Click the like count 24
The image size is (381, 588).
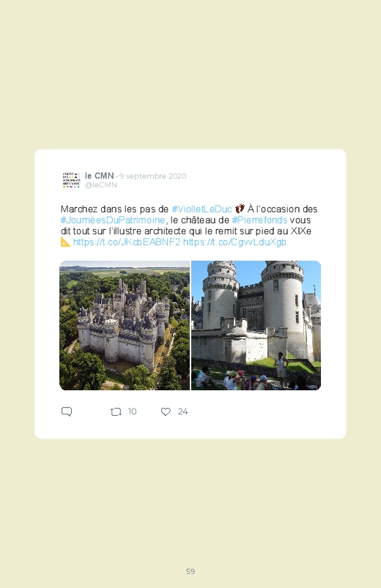(x=182, y=412)
